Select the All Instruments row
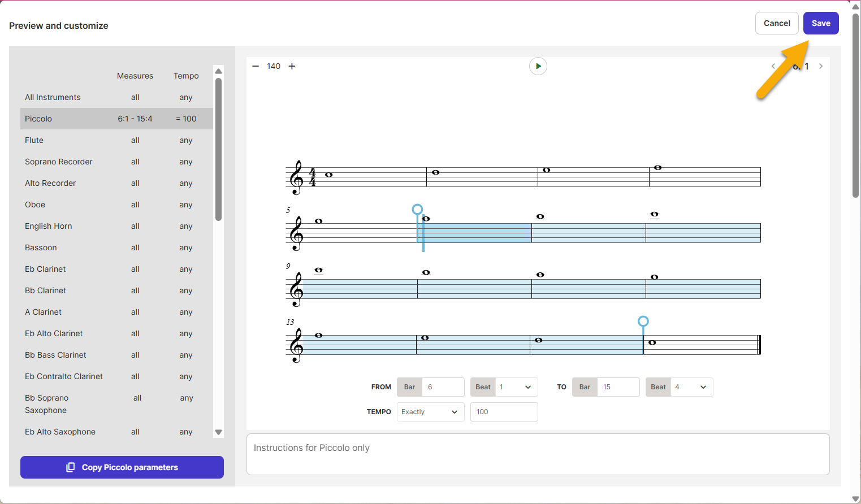 click(x=53, y=97)
